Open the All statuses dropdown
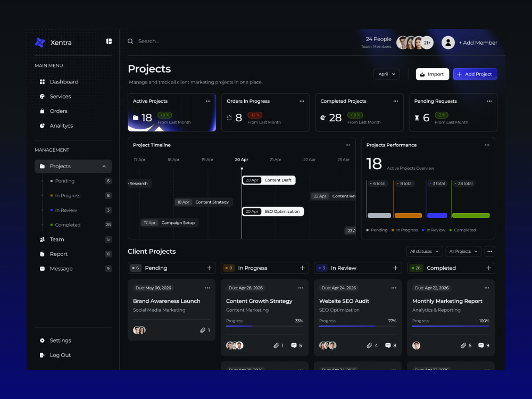 point(424,252)
